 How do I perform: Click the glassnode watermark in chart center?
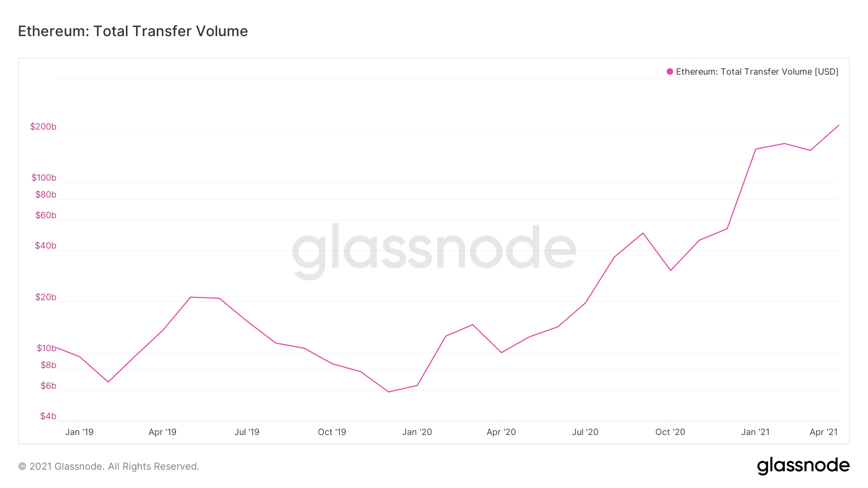pos(434,251)
